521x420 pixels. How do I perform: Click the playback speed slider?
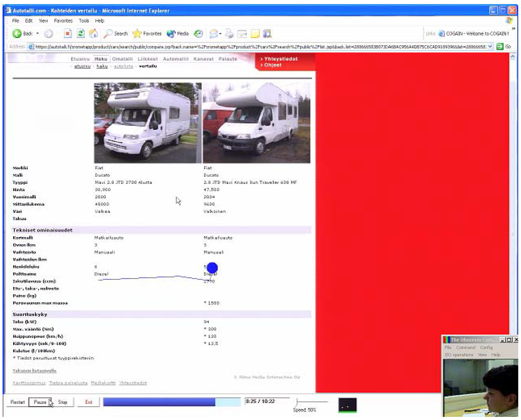tap(312, 402)
